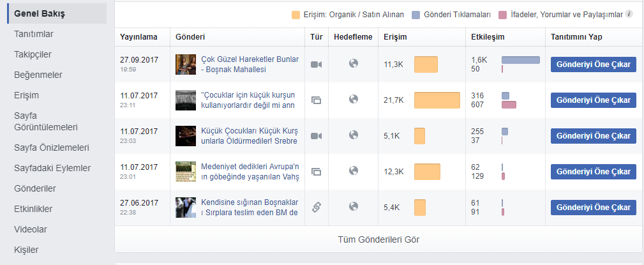Go to Sayfa Görüntülemeleri section
The height and width of the screenshot is (265, 644).
45,121
